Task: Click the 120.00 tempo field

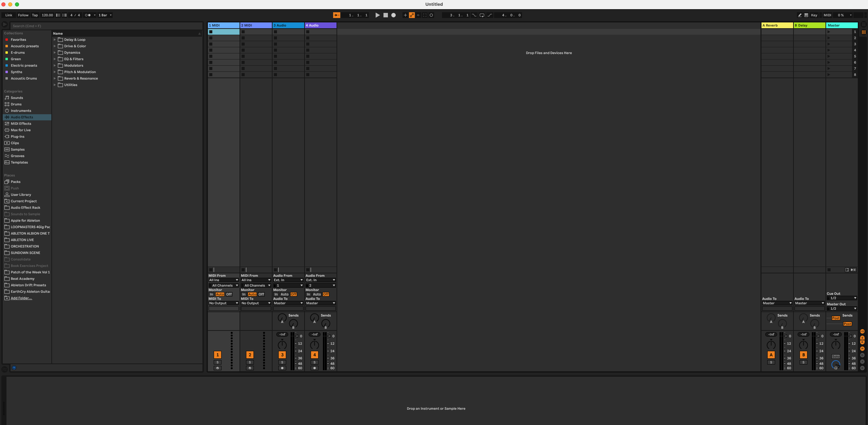Action: coord(47,15)
